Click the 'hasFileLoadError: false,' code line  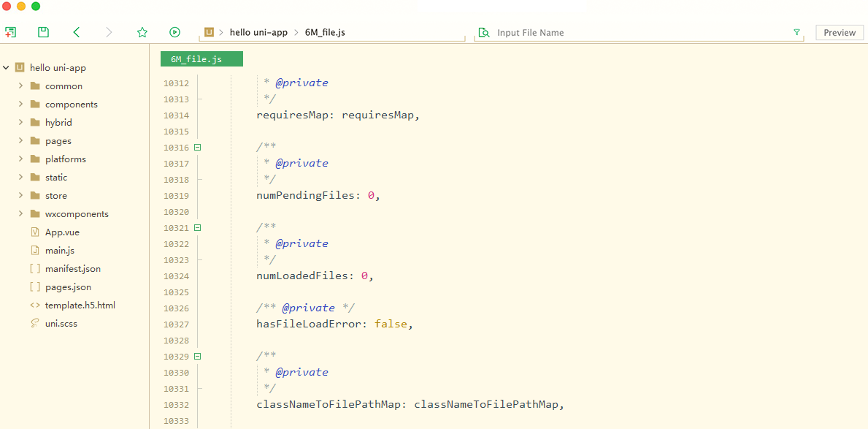coord(335,324)
